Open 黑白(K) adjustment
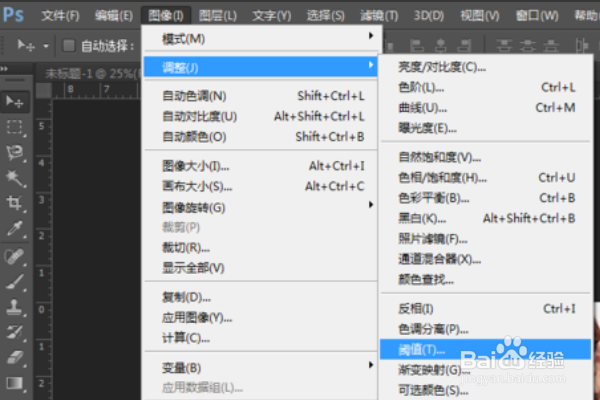Image resolution: width=600 pixels, height=400 pixels. point(486,218)
